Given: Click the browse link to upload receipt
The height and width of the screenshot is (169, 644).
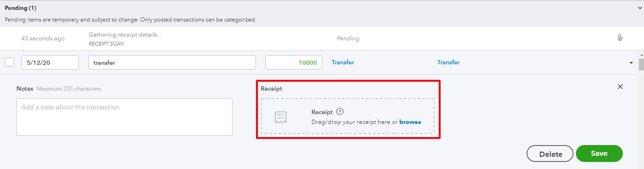Looking at the screenshot, I should (x=410, y=122).
